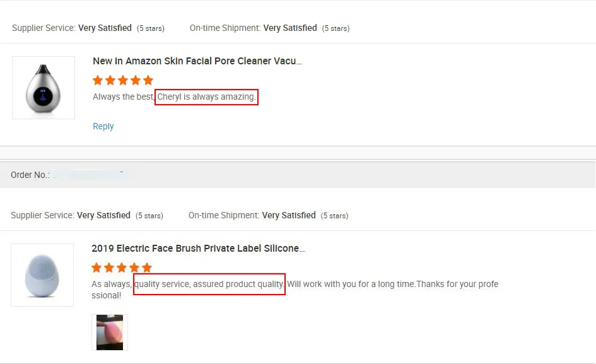
Task: Click the second review's On-time Shipment 'Very Satisfied'
Action: [x=289, y=215]
